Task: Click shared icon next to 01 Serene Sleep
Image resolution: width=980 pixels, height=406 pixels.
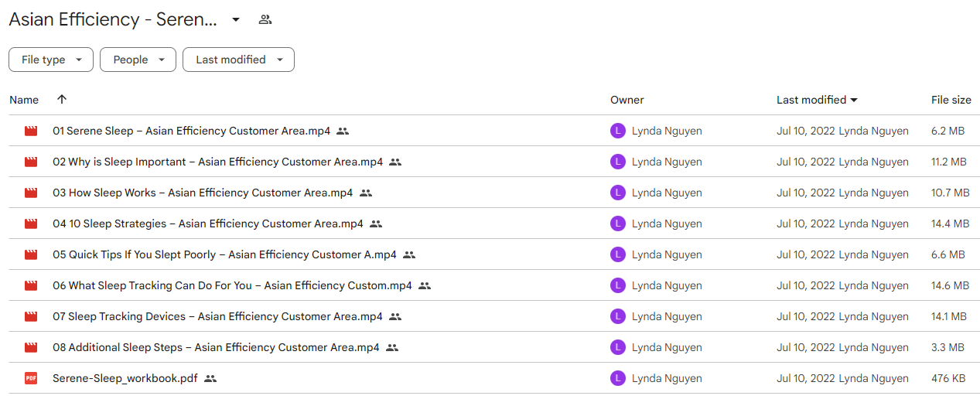Action: coord(343,131)
